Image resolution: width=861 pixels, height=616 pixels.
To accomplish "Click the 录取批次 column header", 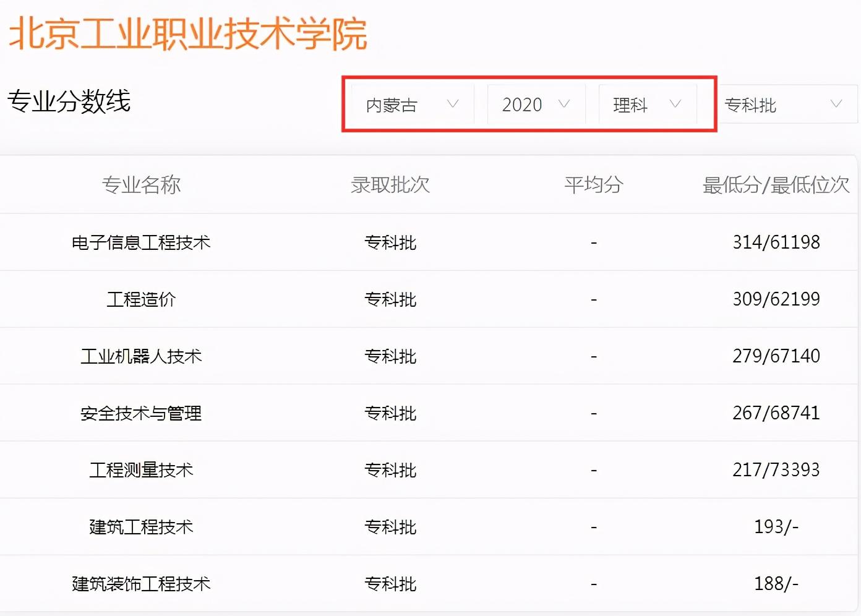I will [390, 184].
